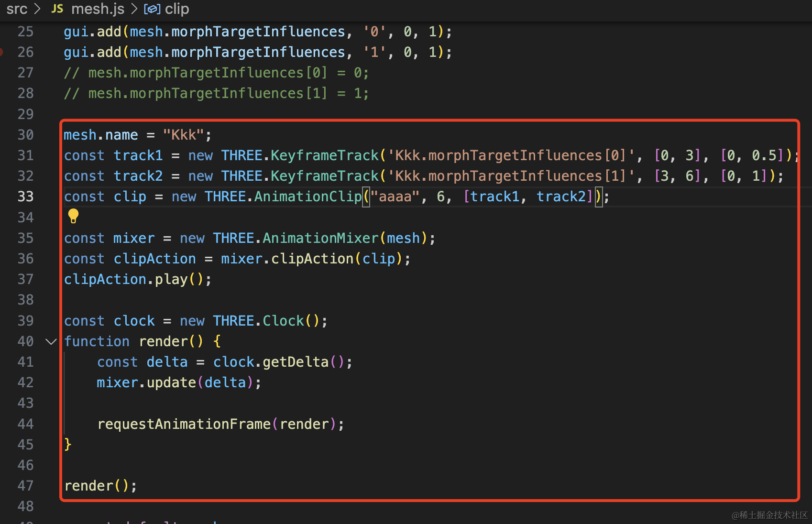
Task: Click AnimationClip on line 33
Action: click(308, 196)
